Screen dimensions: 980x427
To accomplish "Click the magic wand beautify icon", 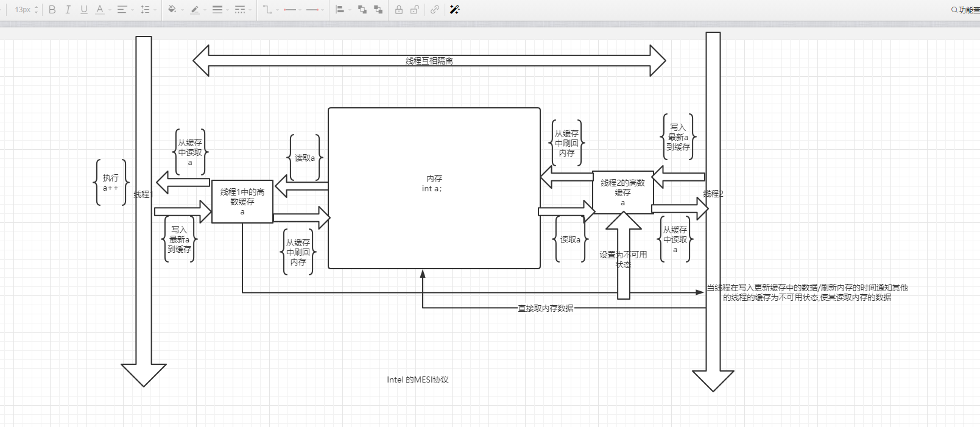I will [x=454, y=10].
